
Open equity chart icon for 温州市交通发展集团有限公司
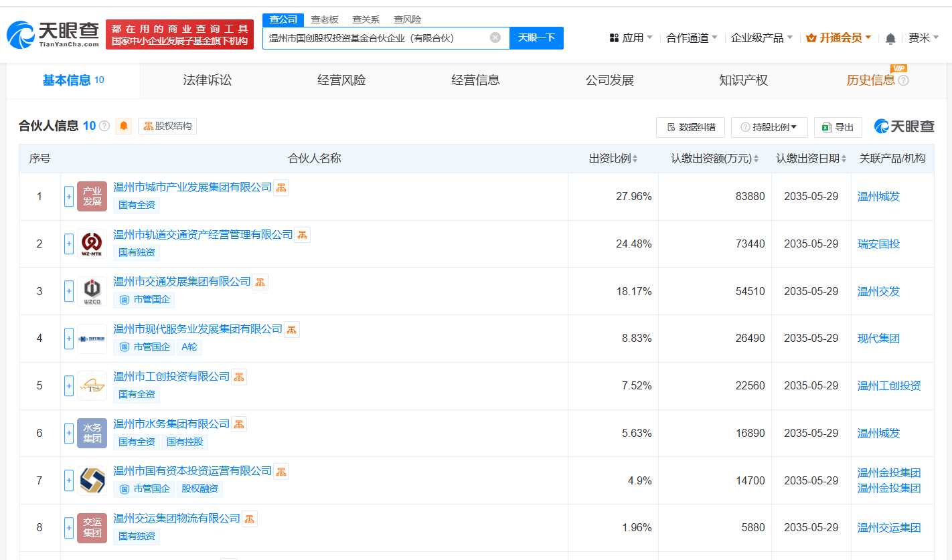(x=260, y=282)
